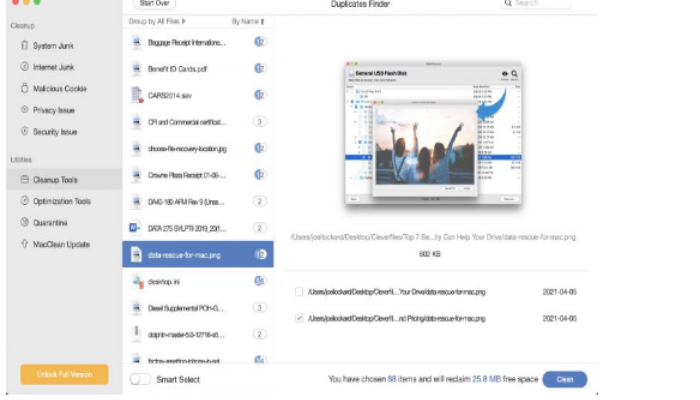Click count badge on Diesel Supplemental row

click(260, 308)
